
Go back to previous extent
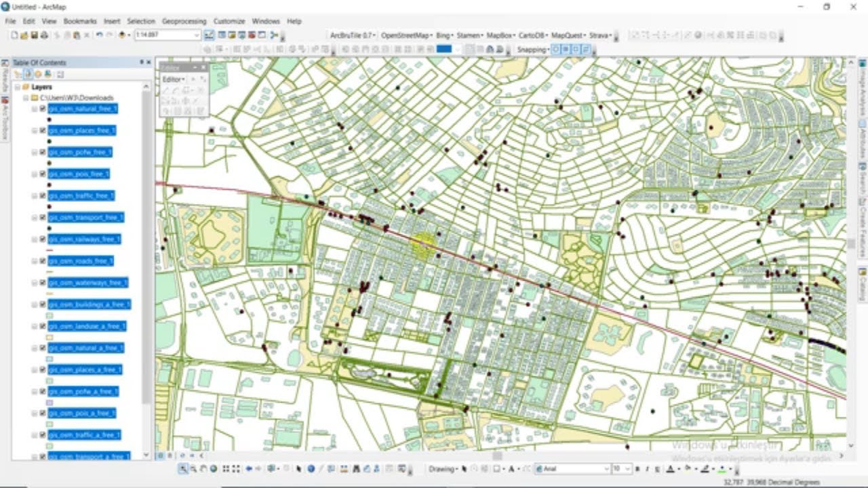(x=249, y=469)
